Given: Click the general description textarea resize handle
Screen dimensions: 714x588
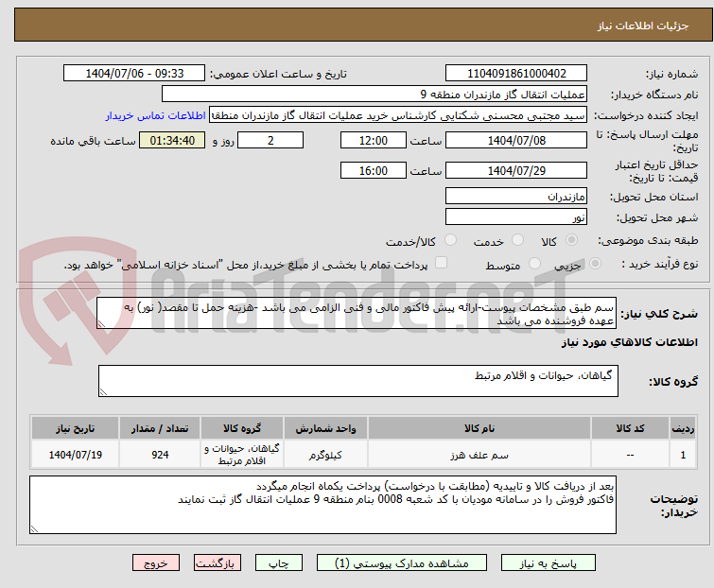Looking at the screenshot, I should pos(101,324).
